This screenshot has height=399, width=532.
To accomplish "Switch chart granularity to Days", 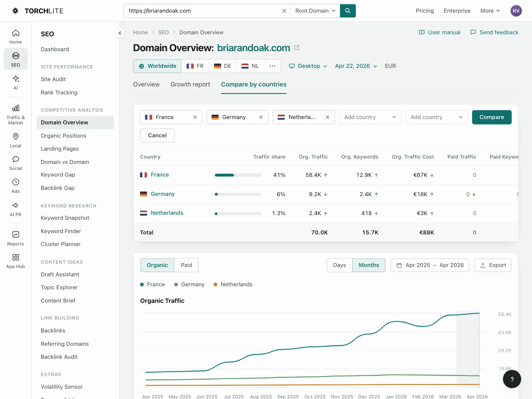I will [x=339, y=265].
